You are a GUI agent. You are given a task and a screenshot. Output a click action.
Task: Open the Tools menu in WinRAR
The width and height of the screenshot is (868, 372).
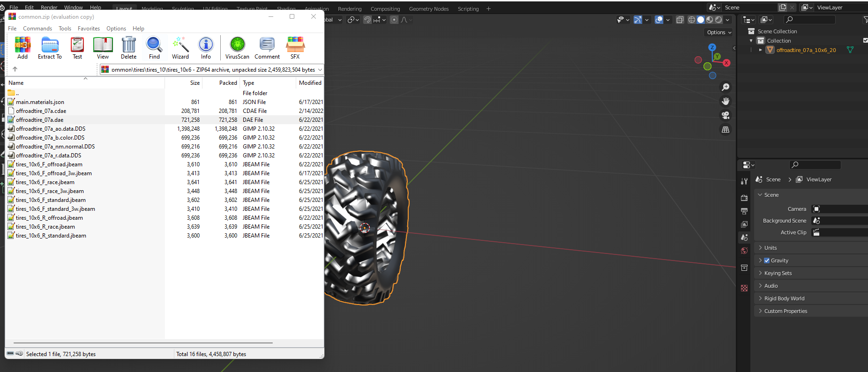pyautogui.click(x=65, y=29)
